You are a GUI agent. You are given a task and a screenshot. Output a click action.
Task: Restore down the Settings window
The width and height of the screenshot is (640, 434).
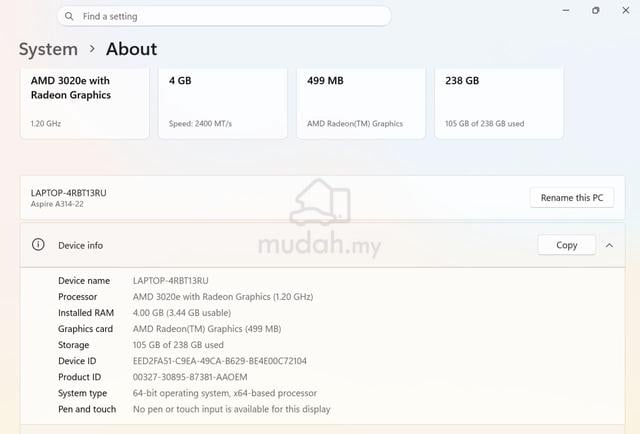click(x=596, y=10)
